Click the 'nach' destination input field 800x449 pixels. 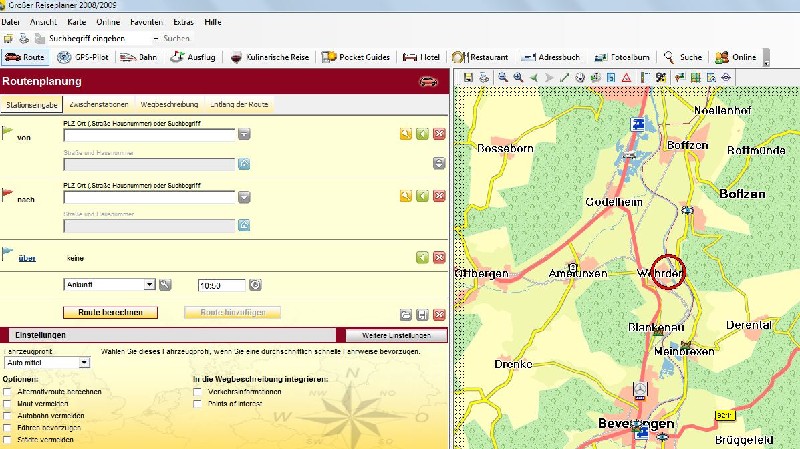[x=148, y=198]
